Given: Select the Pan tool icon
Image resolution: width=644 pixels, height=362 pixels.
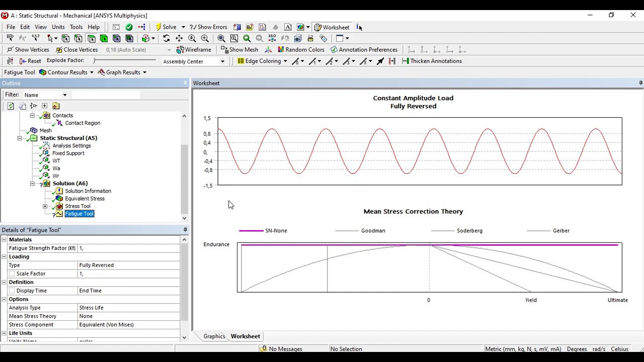Looking at the screenshot, I should coord(179,38).
